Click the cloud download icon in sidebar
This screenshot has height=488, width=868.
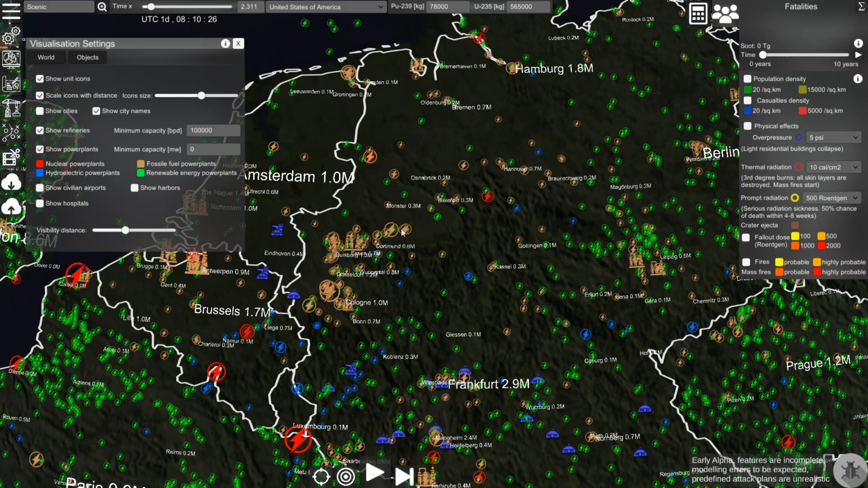(x=11, y=182)
